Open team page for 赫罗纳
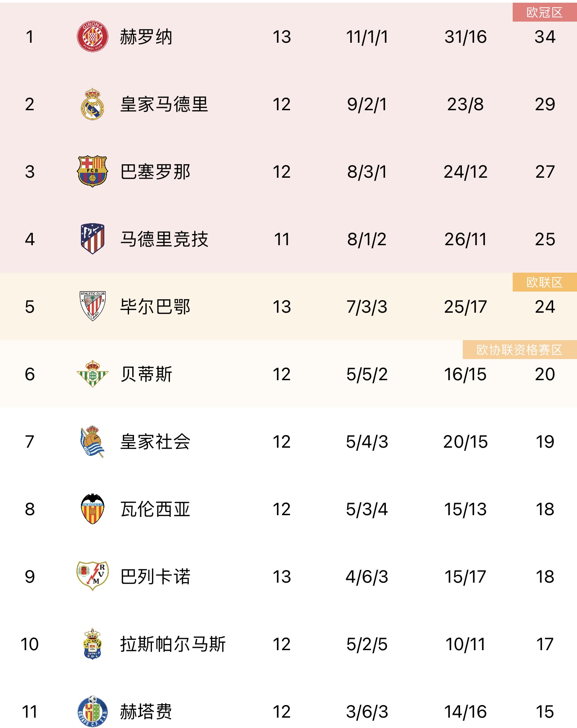Screen dimensions: 577x728 point(146,37)
